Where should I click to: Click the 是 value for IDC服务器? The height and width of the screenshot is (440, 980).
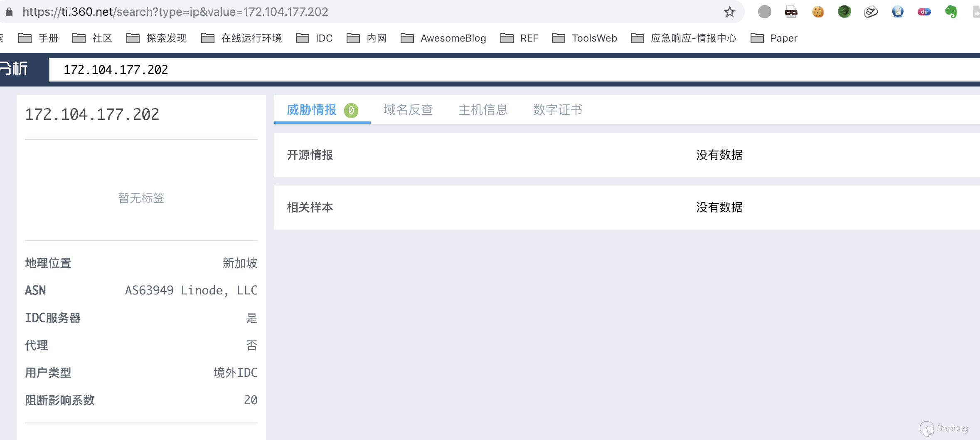click(252, 318)
